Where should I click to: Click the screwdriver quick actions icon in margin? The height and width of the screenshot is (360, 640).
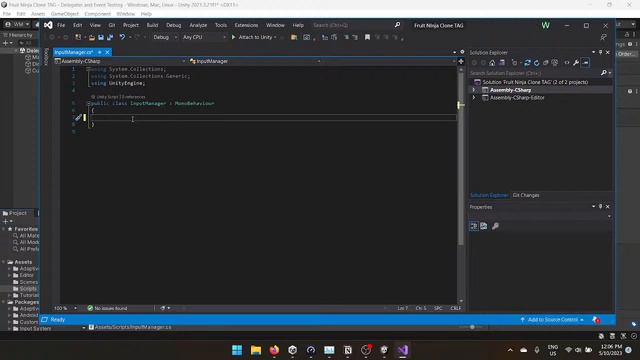[78, 118]
